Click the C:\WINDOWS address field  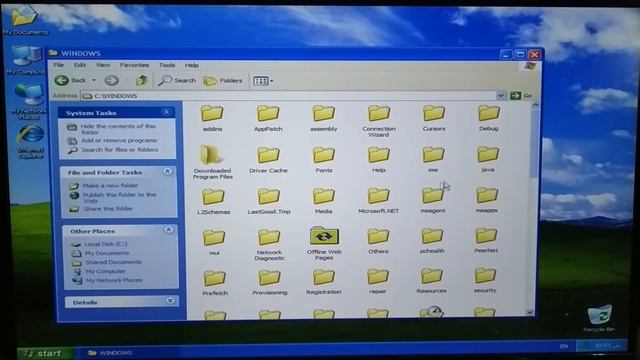[288, 96]
